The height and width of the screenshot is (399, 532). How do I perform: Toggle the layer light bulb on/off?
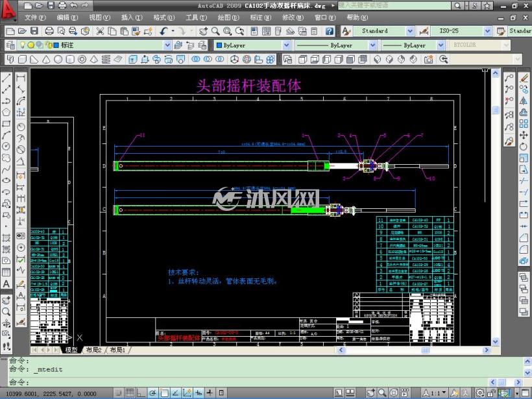pyautogui.click(x=23, y=45)
